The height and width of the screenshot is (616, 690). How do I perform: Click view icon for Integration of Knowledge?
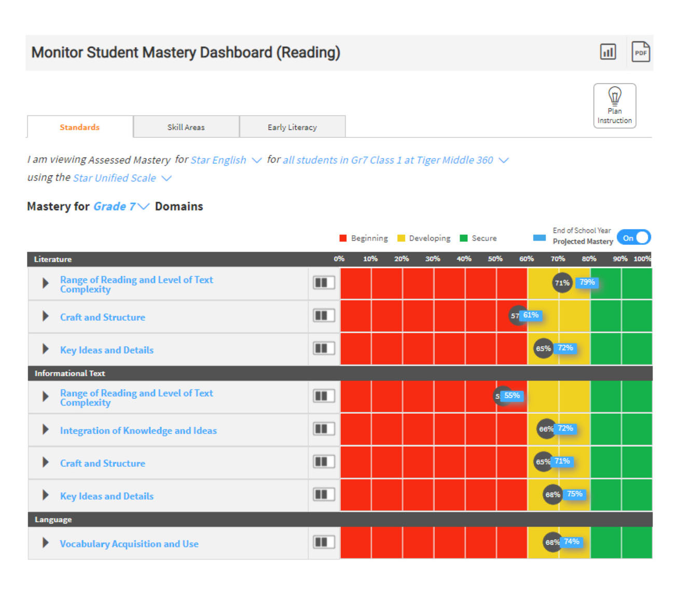tap(324, 429)
